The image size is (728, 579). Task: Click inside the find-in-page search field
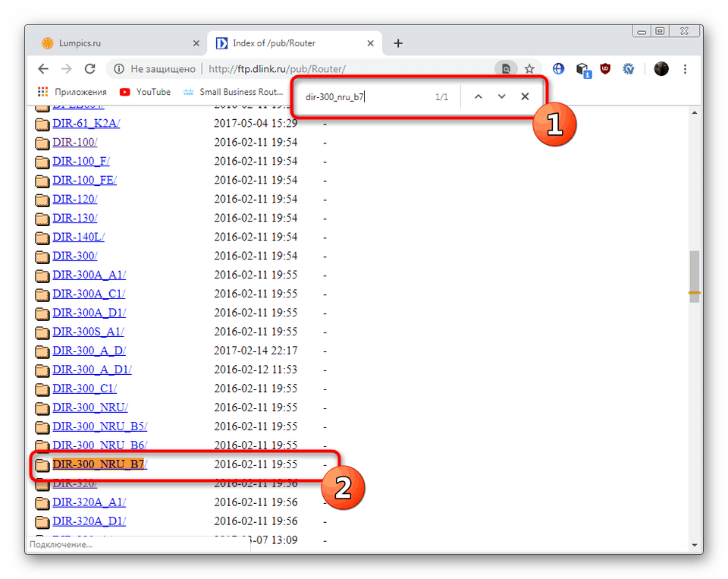pos(356,96)
